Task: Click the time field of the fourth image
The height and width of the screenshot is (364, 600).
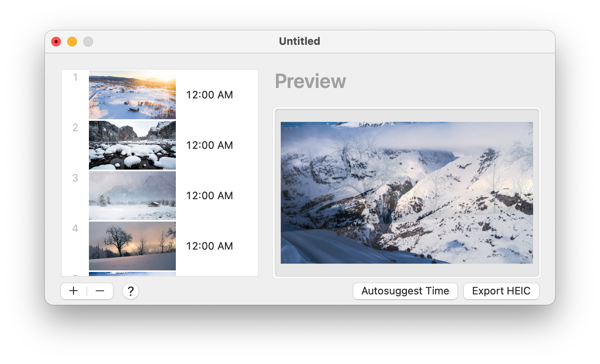Action: pyautogui.click(x=209, y=246)
